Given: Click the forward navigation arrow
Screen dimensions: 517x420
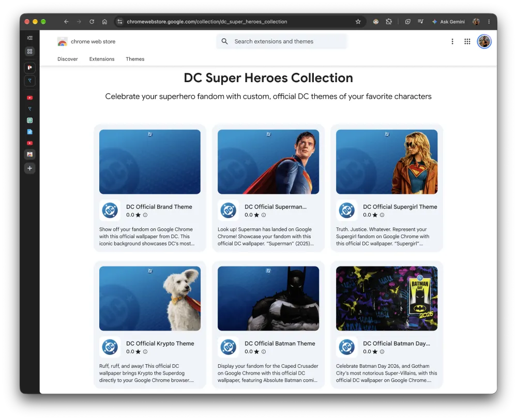Looking at the screenshot, I should point(79,22).
